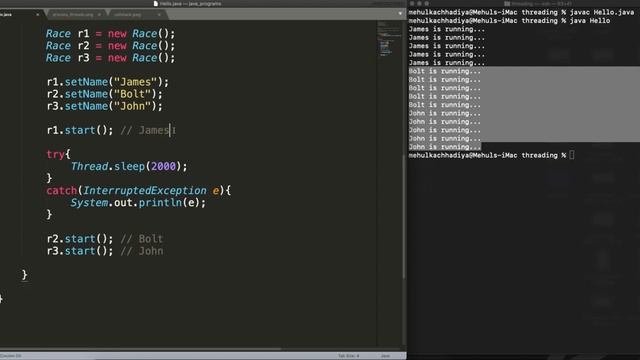Click the folder icon in the terminal title bar
640x360 pixels.
tap(507, 4)
